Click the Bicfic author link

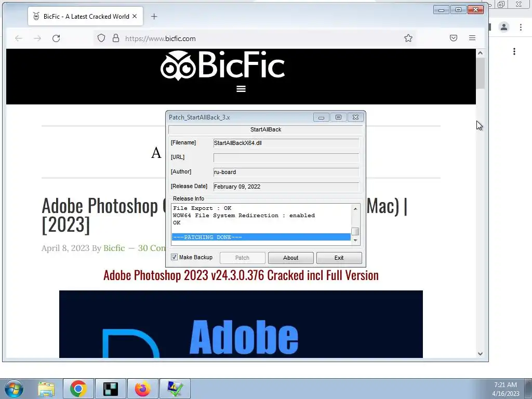coord(114,248)
